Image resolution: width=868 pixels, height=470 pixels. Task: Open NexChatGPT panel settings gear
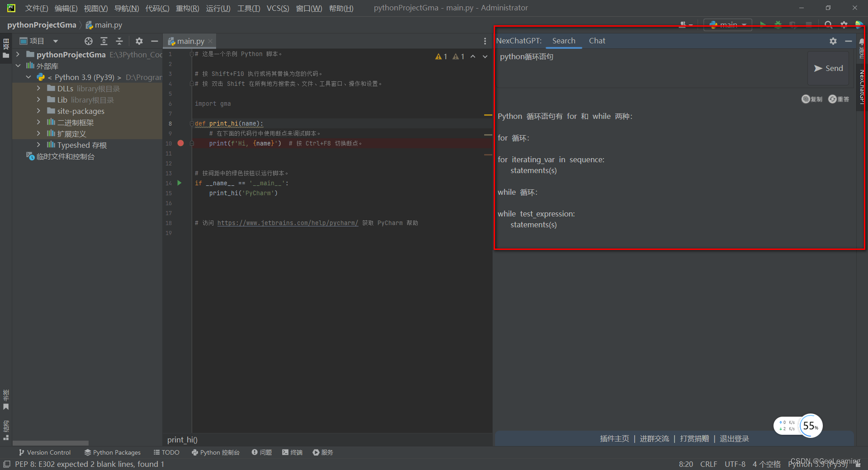point(833,41)
